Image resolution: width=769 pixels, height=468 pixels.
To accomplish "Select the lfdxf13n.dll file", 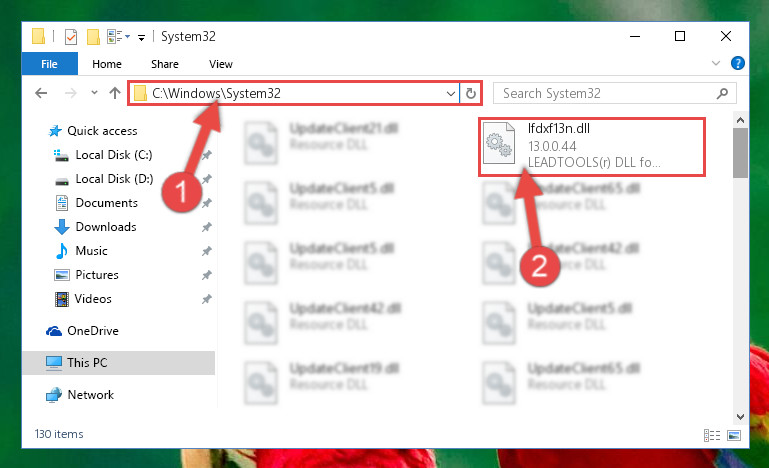I will [592, 147].
